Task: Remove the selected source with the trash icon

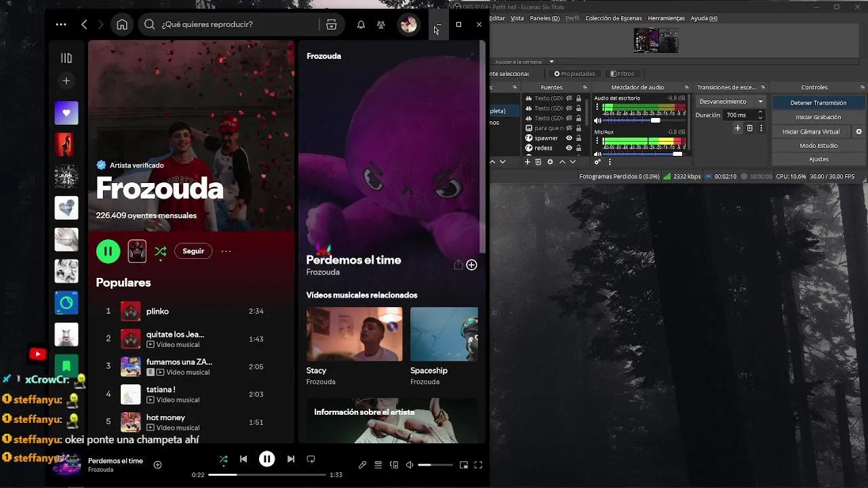Action: click(x=538, y=162)
